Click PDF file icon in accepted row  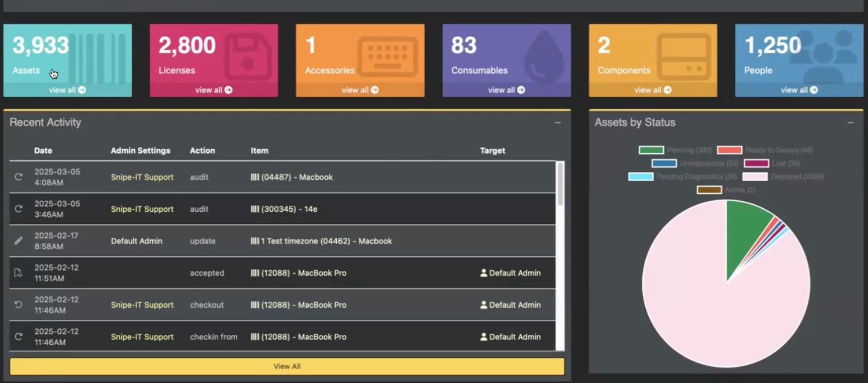19,272
